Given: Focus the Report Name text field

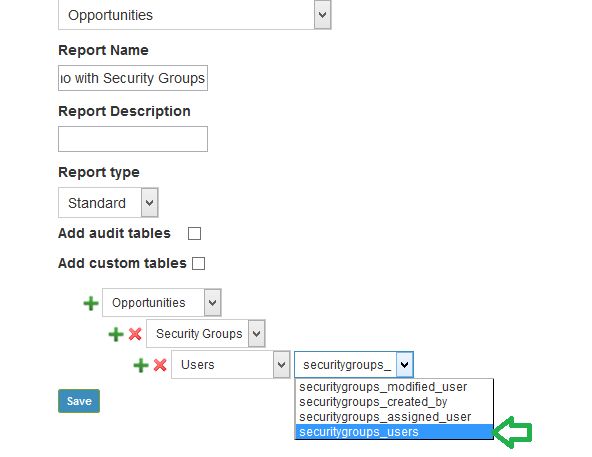Looking at the screenshot, I should pos(133,78).
